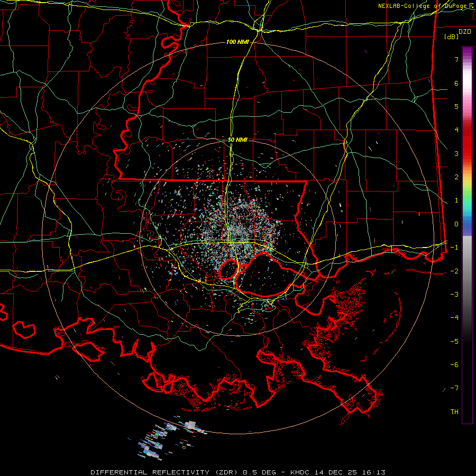Click the "[dB]" units label

coord(451,36)
